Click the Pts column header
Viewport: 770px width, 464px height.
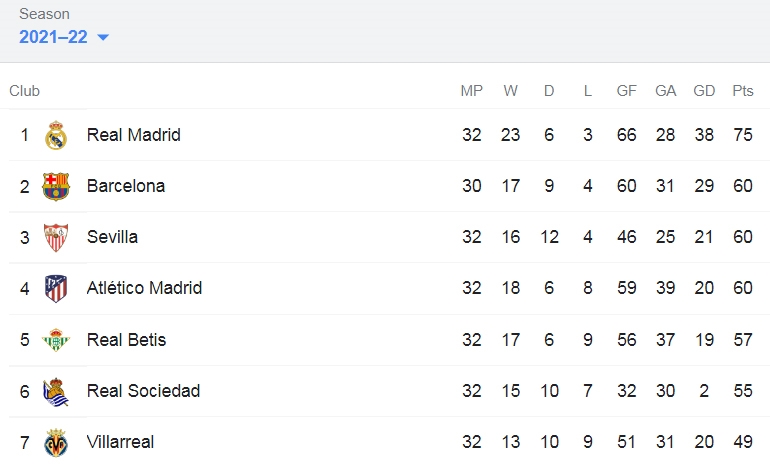(x=742, y=91)
